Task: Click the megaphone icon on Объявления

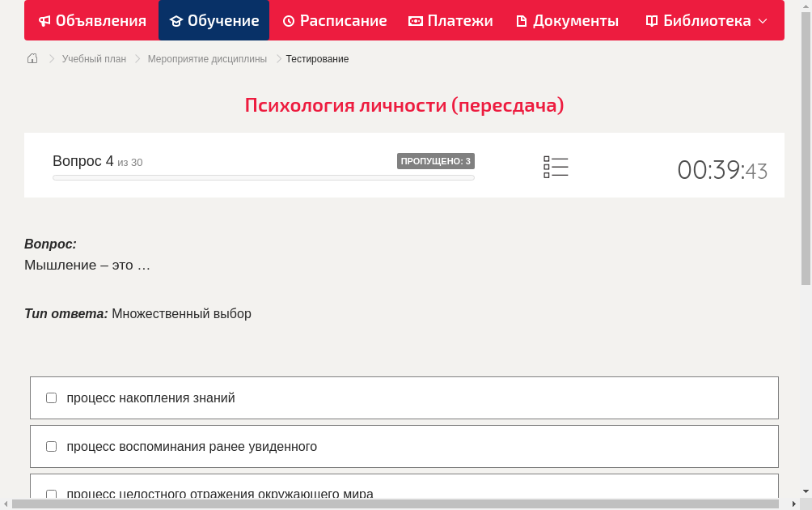Action: (x=44, y=20)
